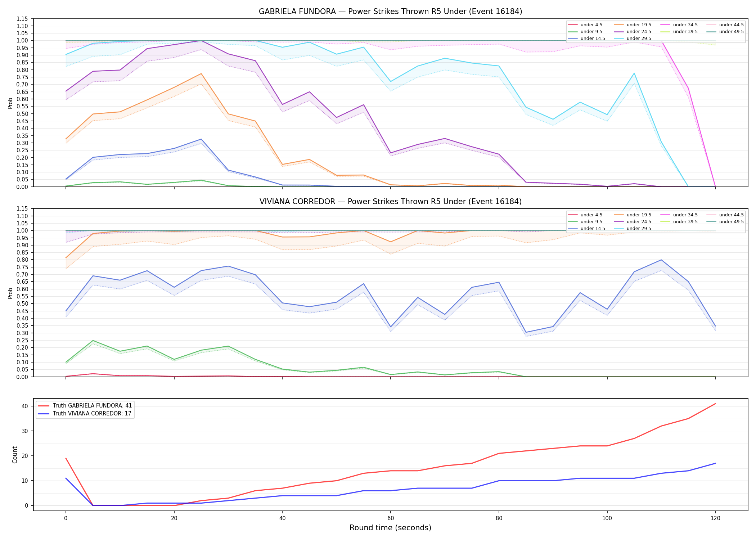Pick 'under 14.5' legend label in Viviana Corredor chart

click(x=593, y=229)
